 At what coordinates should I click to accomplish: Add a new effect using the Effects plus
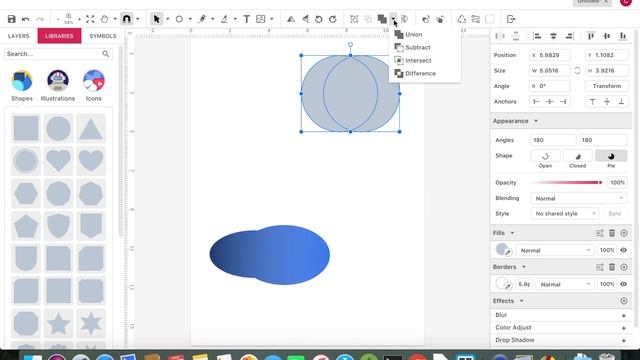coord(624,301)
